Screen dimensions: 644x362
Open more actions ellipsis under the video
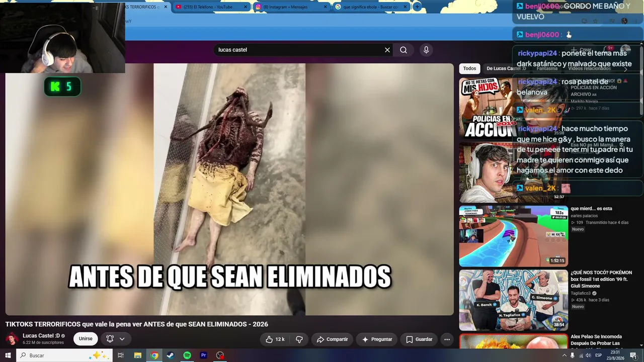tap(447, 339)
